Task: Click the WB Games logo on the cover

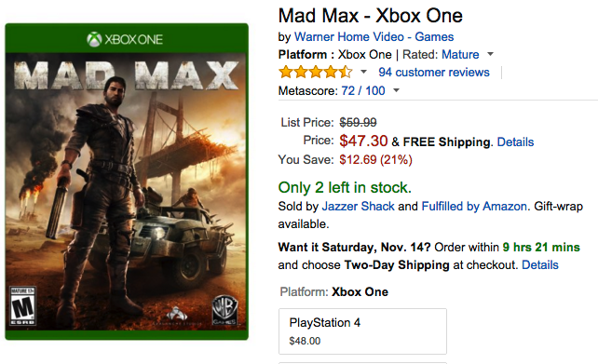Action: (225, 310)
